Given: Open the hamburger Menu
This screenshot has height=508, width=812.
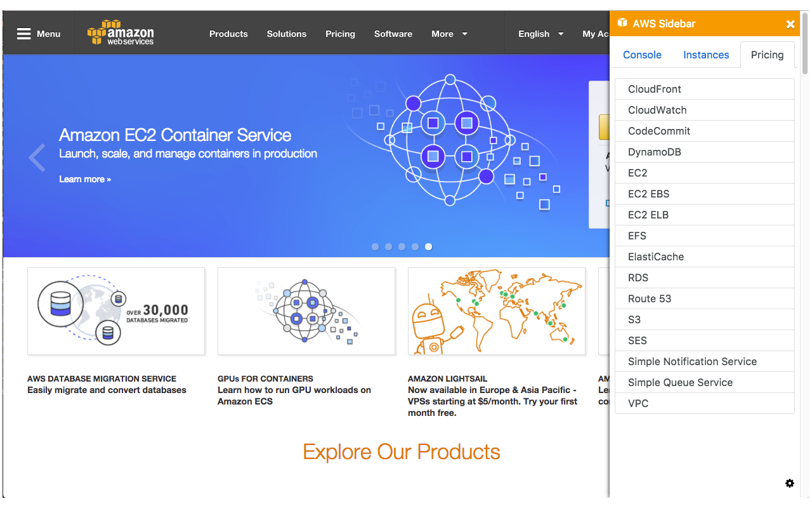Looking at the screenshot, I should [38, 34].
